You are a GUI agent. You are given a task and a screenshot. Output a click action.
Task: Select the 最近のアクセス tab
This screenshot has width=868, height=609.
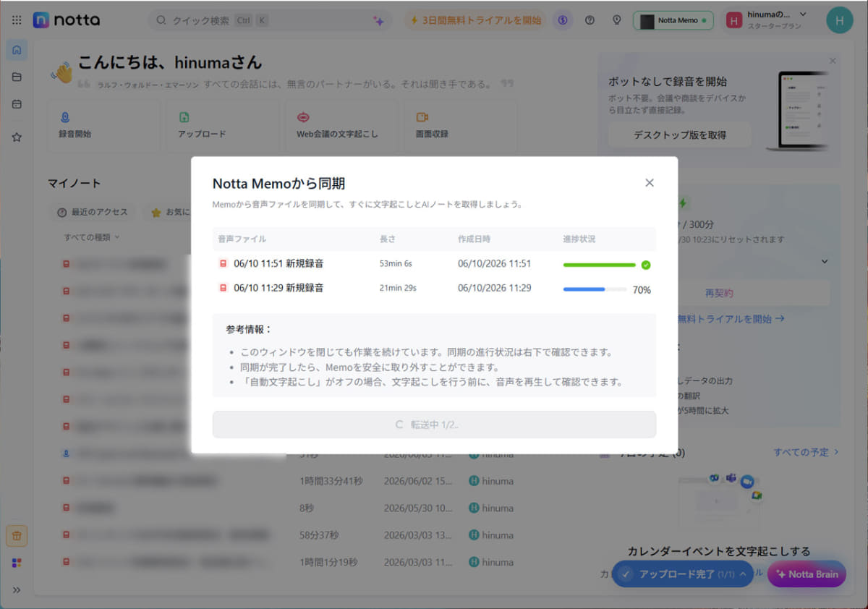pyautogui.click(x=92, y=212)
